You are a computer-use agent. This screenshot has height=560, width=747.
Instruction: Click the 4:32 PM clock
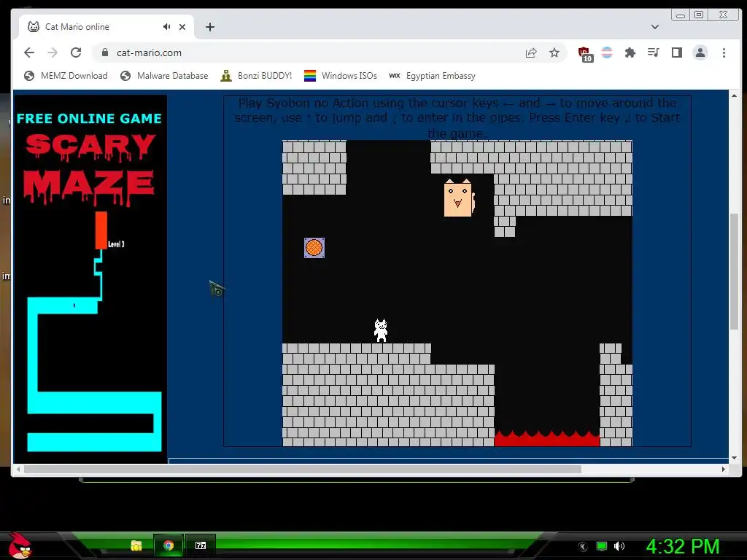click(x=683, y=546)
